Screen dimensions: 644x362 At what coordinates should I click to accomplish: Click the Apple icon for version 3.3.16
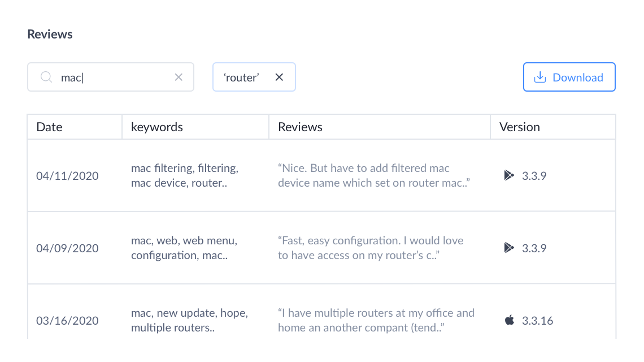pyautogui.click(x=509, y=321)
